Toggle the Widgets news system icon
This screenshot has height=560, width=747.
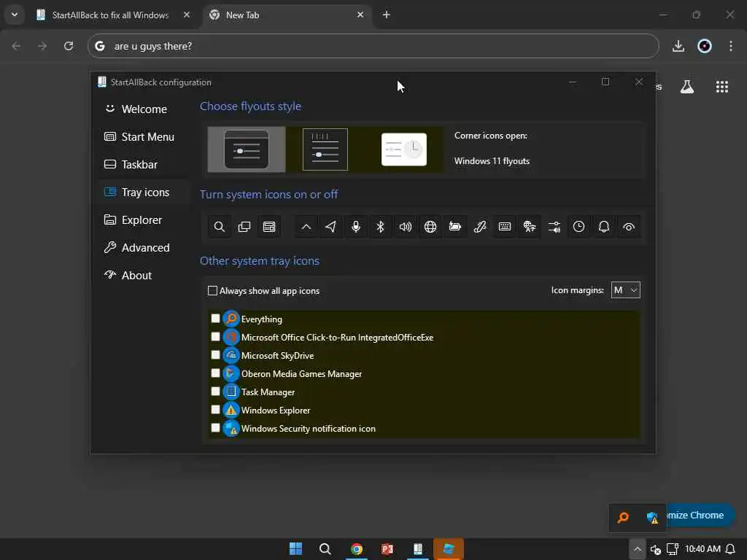tap(269, 227)
